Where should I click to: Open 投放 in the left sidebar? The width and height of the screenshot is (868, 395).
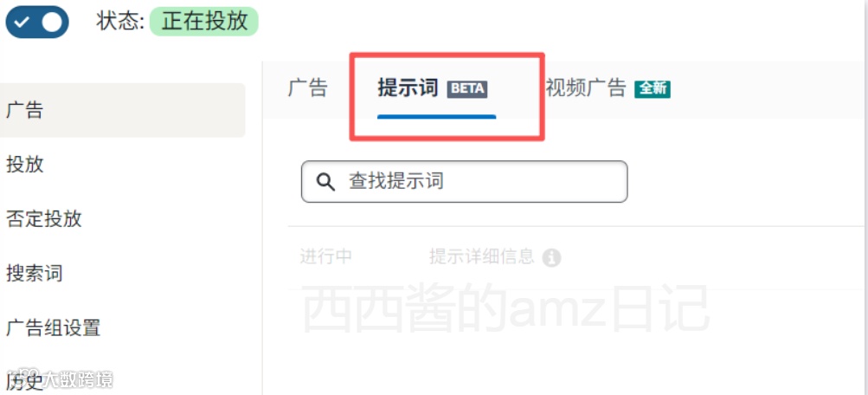(x=25, y=165)
